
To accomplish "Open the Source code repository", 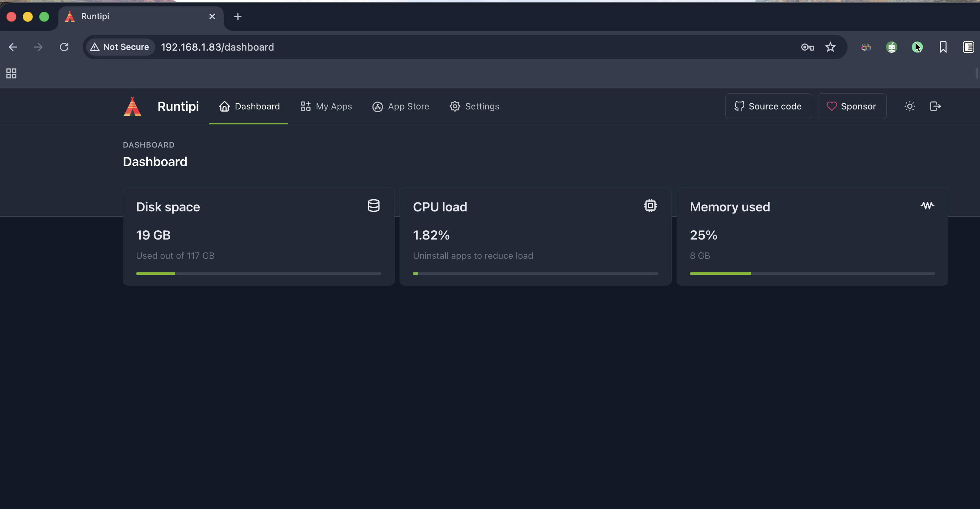I will (768, 106).
